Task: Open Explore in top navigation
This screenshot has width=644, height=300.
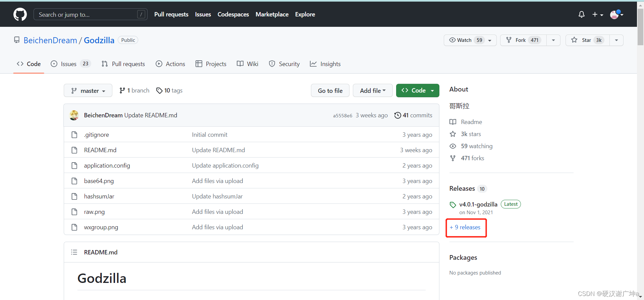Action: tap(305, 14)
